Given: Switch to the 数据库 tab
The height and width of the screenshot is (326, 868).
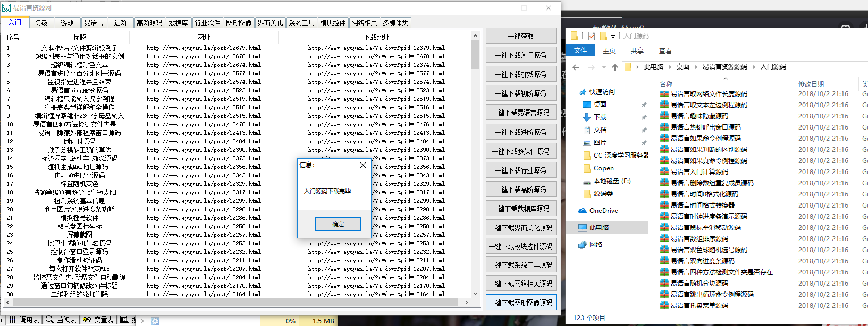Looking at the screenshot, I should coord(178,23).
